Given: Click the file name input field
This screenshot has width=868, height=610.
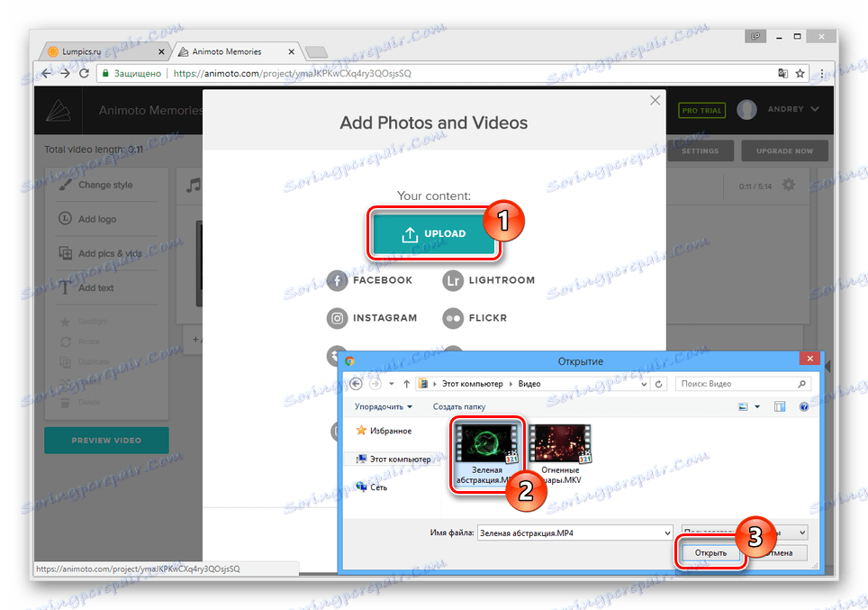Looking at the screenshot, I should (570, 533).
